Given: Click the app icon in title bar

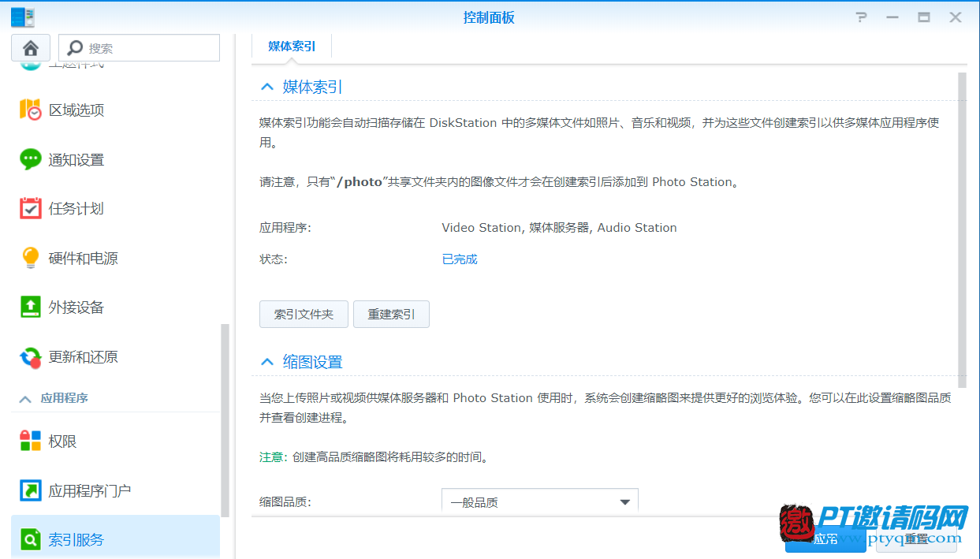Looking at the screenshot, I should [x=23, y=17].
